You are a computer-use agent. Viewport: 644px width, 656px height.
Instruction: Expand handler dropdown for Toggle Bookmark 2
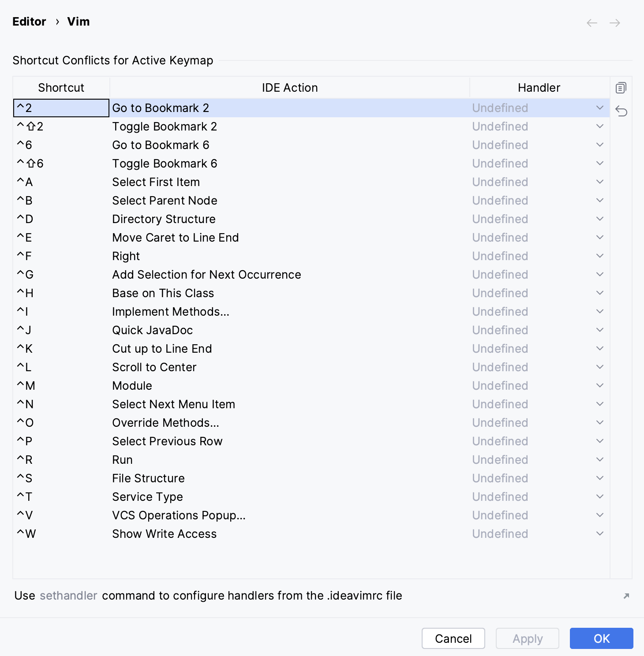599,126
